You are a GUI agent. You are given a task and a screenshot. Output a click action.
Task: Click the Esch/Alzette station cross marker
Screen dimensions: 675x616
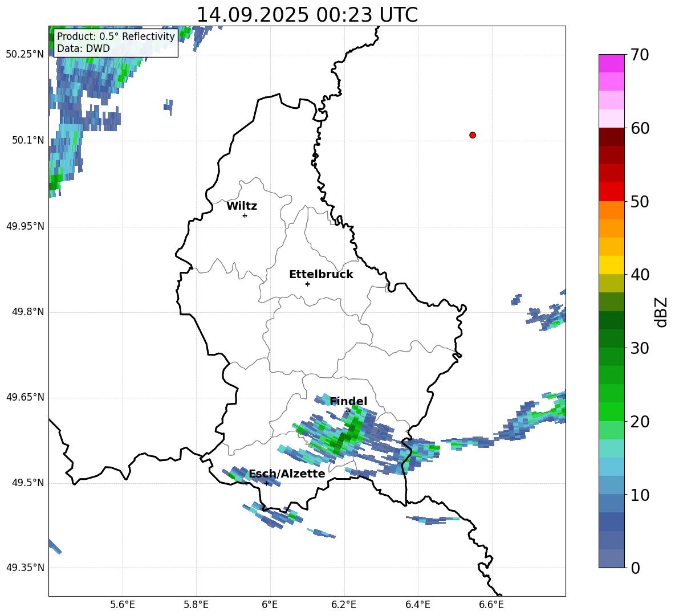tap(266, 483)
